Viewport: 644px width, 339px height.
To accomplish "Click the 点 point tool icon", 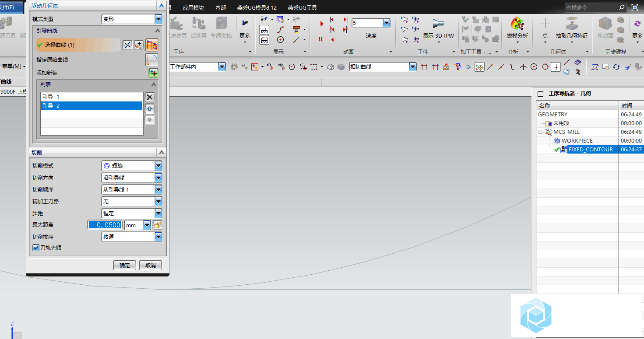I will pyautogui.click(x=545, y=24).
